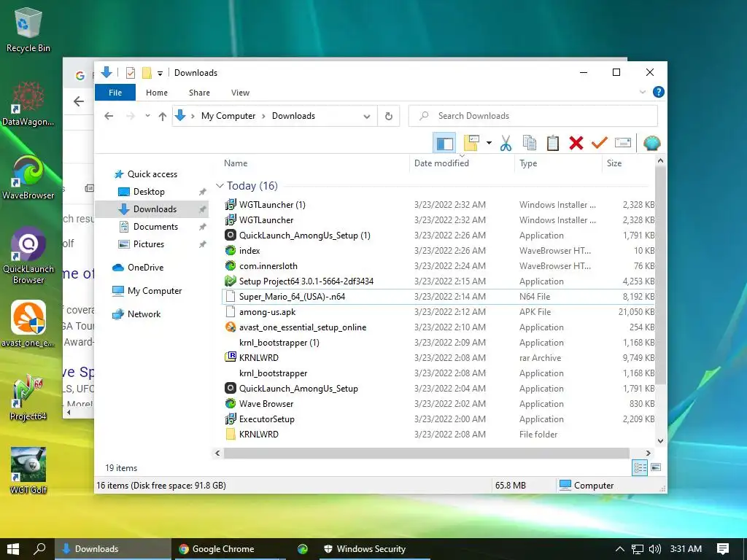Go back with the Explorer back arrow

point(109,116)
